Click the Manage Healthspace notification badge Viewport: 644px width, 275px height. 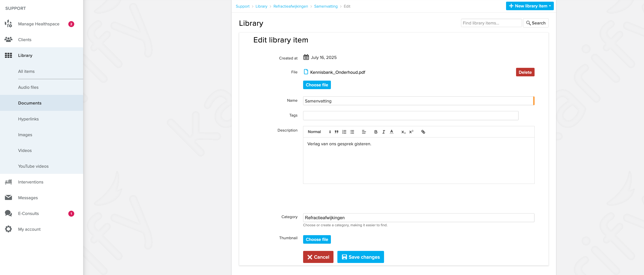point(71,24)
